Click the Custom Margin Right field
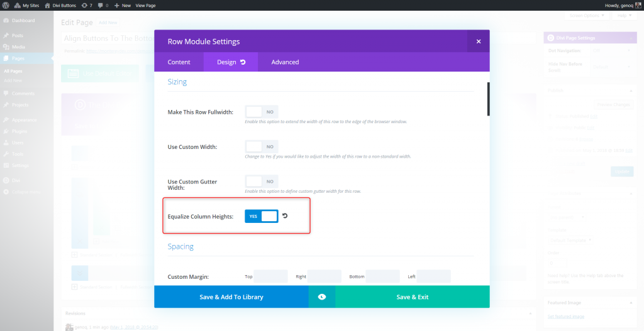Image resolution: width=644 pixels, height=331 pixels. 325,276
